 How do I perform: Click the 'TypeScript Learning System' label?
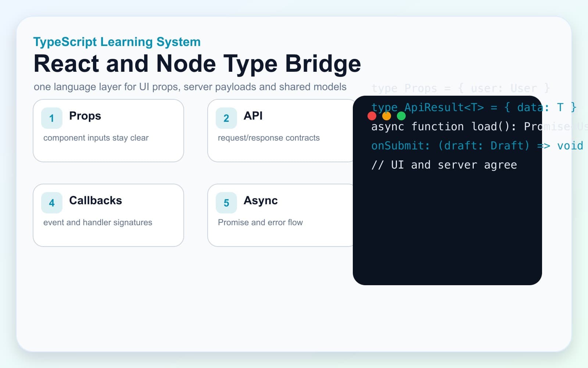point(117,42)
